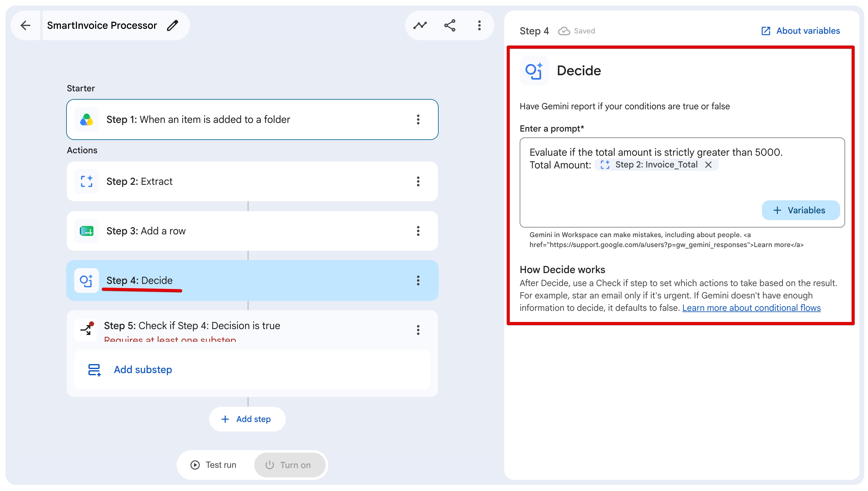Click the Extract icon on Step 2
Screen dimensions: 868x491
coord(87,181)
